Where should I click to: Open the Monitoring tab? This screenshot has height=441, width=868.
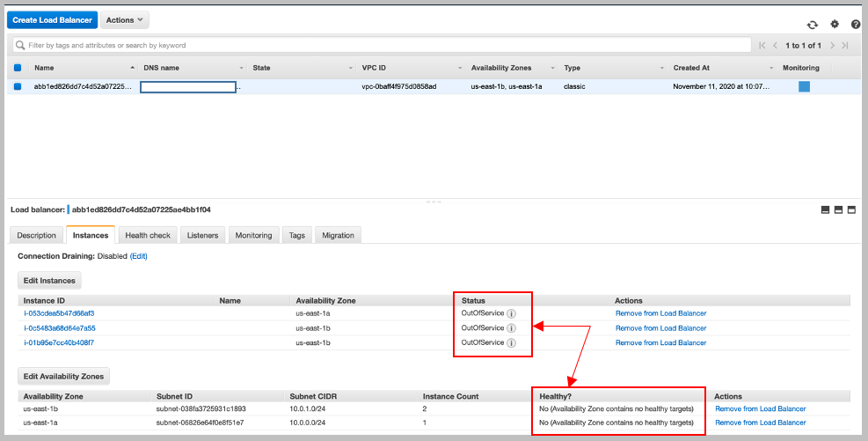(253, 235)
